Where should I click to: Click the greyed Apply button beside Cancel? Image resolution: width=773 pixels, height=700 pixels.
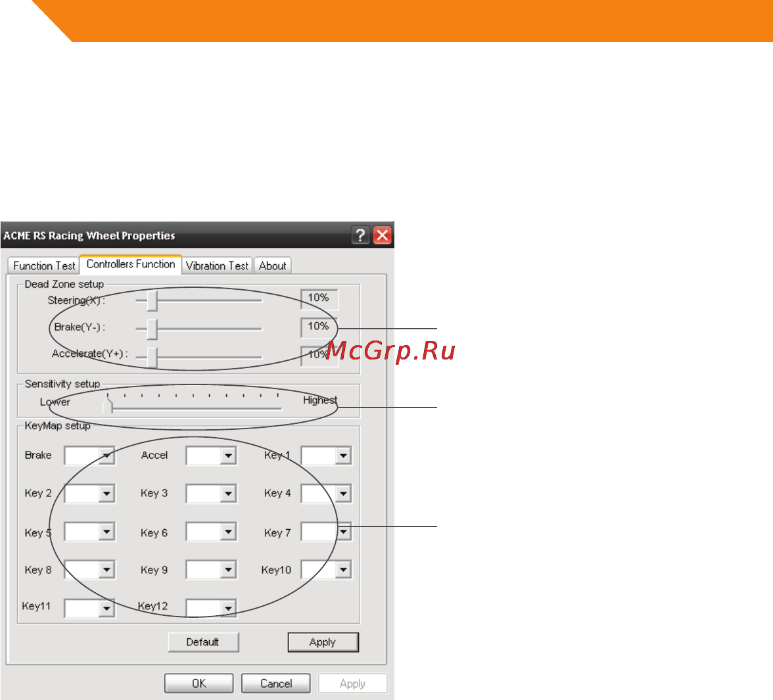352,684
